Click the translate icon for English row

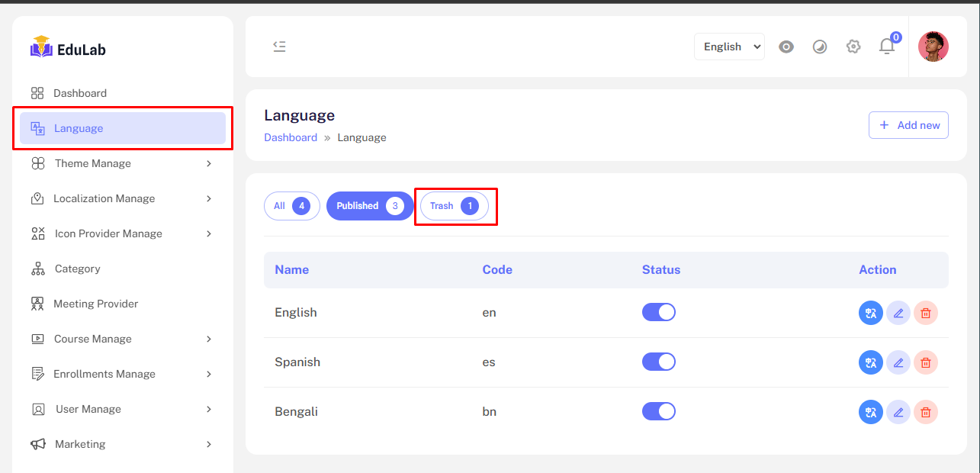pyautogui.click(x=870, y=313)
